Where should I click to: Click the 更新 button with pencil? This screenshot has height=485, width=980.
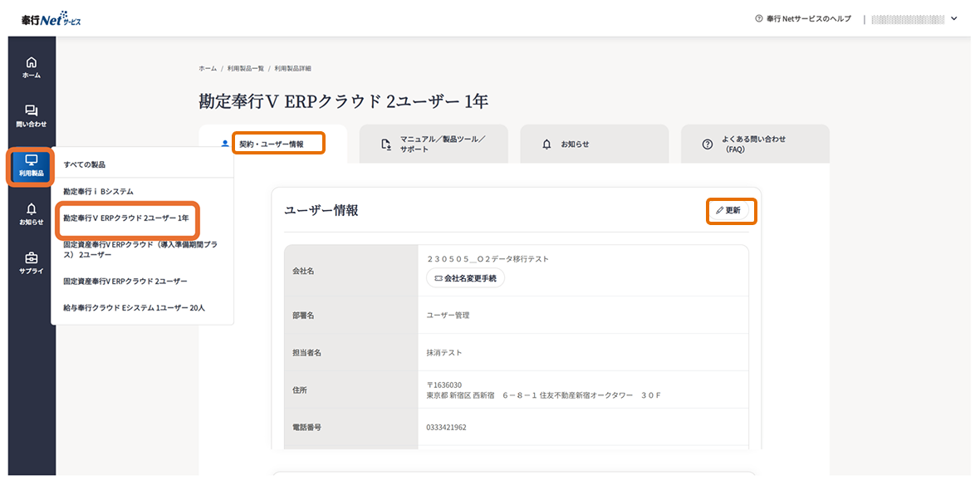728,211
